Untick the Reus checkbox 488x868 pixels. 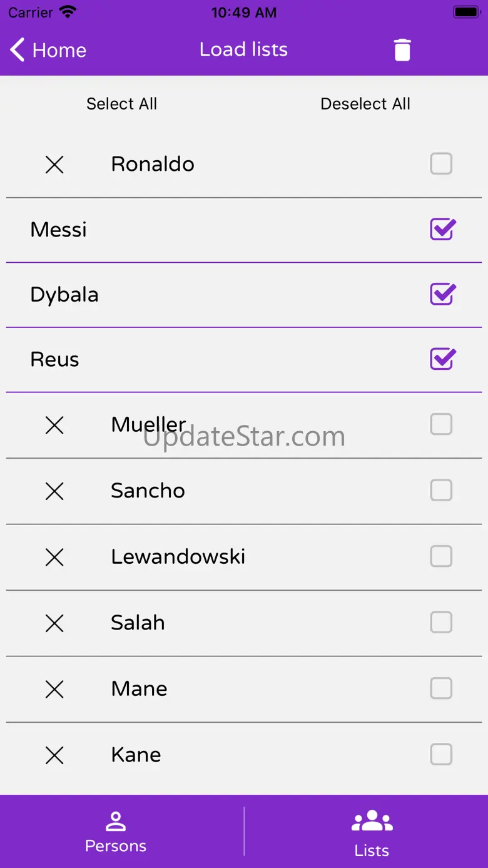(442, 359)
